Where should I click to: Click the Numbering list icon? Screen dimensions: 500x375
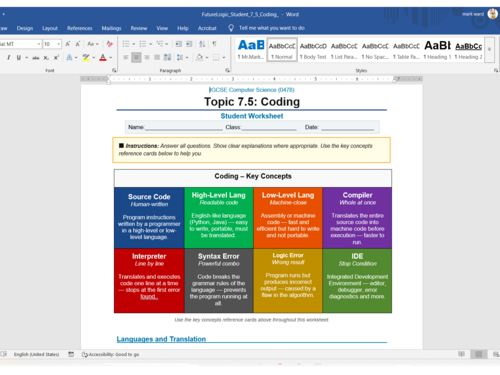coord(143,44)
